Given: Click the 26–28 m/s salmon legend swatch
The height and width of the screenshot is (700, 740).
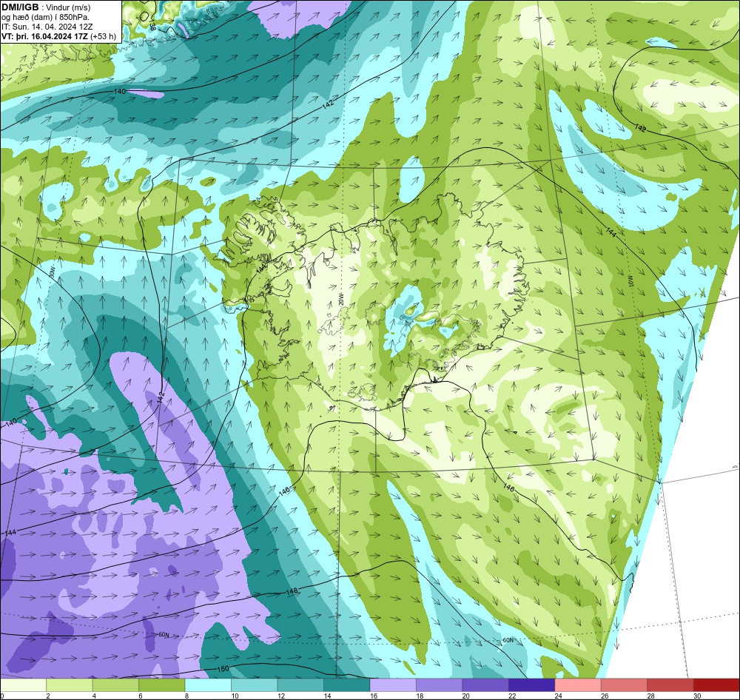Looking at the screenshot, I should [625, 685].
